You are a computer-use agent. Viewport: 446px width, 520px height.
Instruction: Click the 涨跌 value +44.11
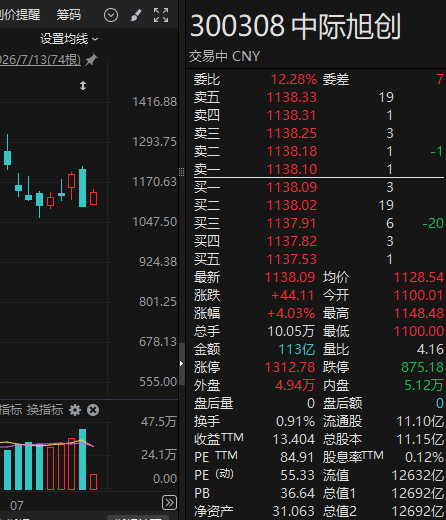tap(293, 295)
